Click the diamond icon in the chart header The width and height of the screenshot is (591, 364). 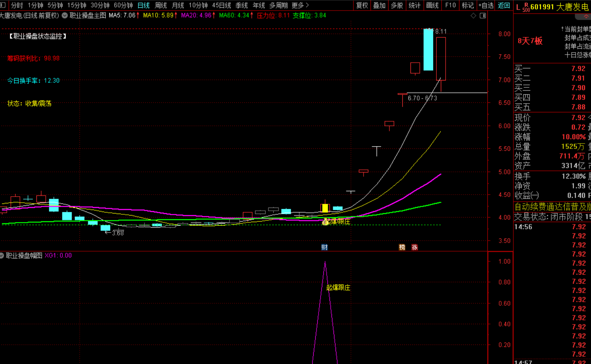pyautogui.click(x=473, y=15)
